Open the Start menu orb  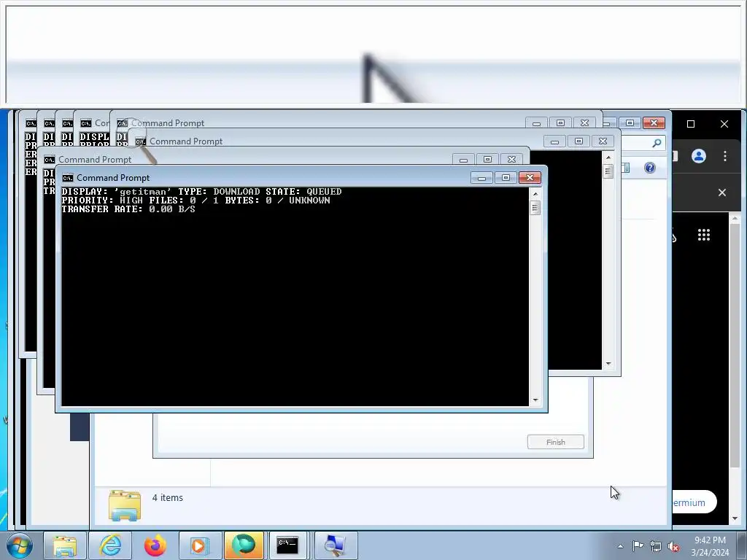[x=19, y=545]
